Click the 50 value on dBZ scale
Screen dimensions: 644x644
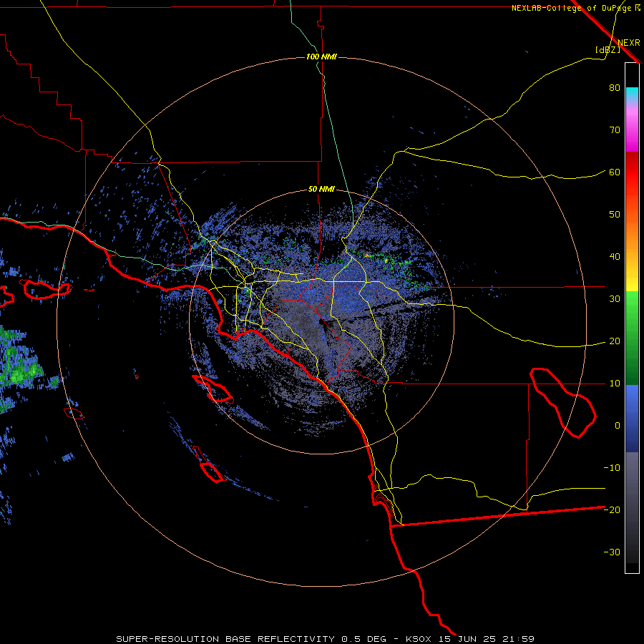pyautogui.click(x=615, y=215)
